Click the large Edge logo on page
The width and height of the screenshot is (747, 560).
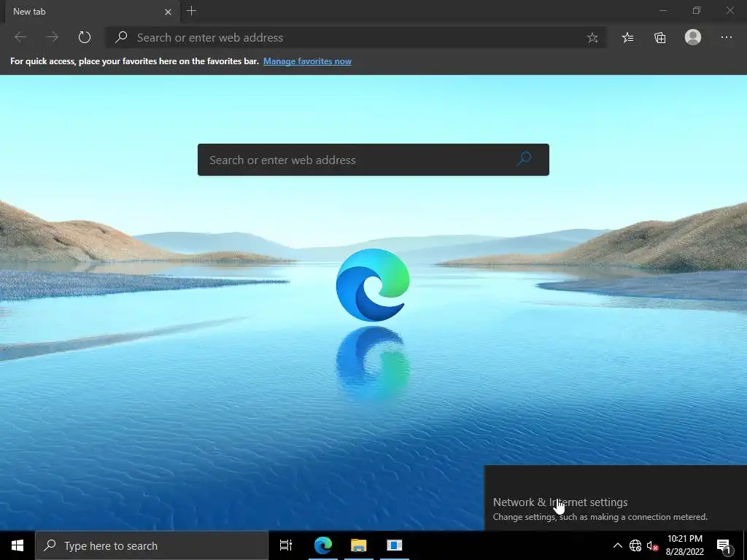tap(373, 285)
